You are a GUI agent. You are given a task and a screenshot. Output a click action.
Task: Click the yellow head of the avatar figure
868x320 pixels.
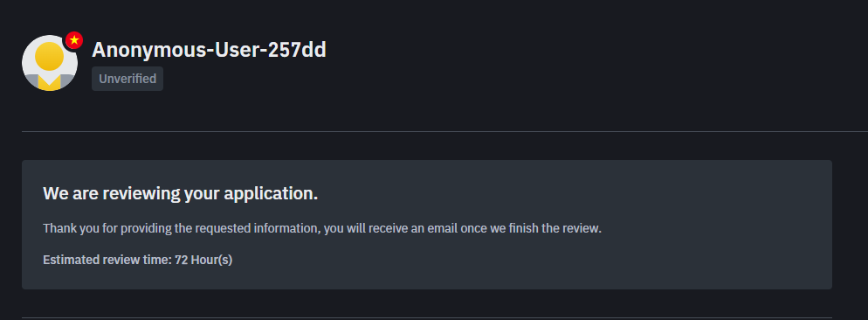(49, 56)
